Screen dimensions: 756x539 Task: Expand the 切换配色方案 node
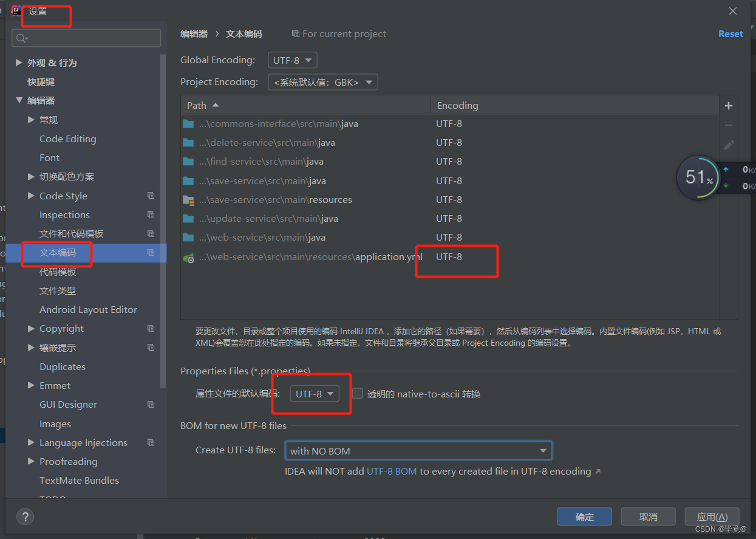pos(31,176)
